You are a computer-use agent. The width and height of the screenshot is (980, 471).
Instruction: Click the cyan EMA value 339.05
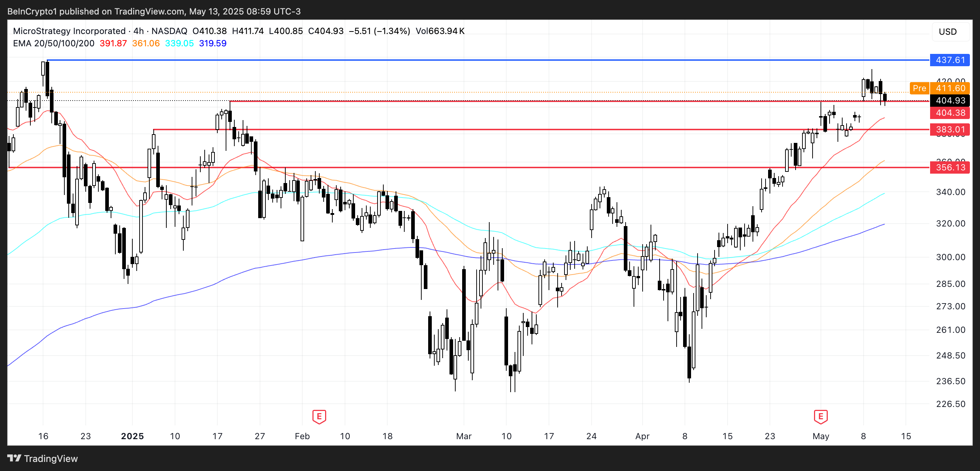[x=179, y=43]
